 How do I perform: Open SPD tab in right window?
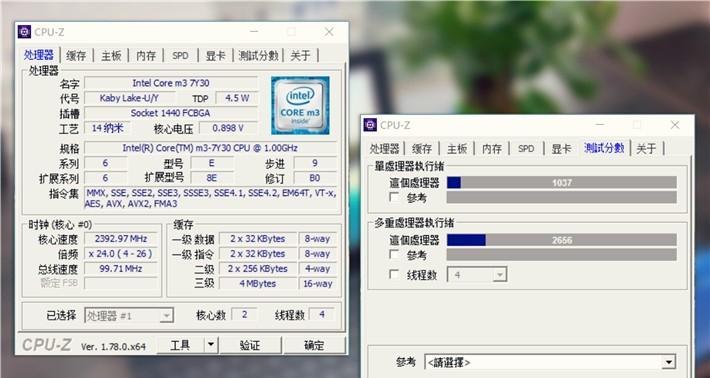pos(526,148)
